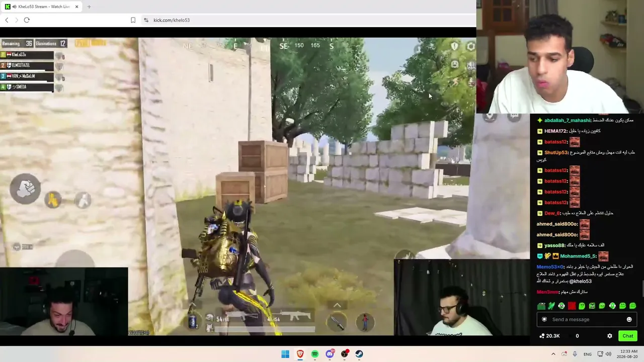Viewport: 644px width, 362px height.
Task: Click the Remaining 36 counter
Action: point(17,44)
